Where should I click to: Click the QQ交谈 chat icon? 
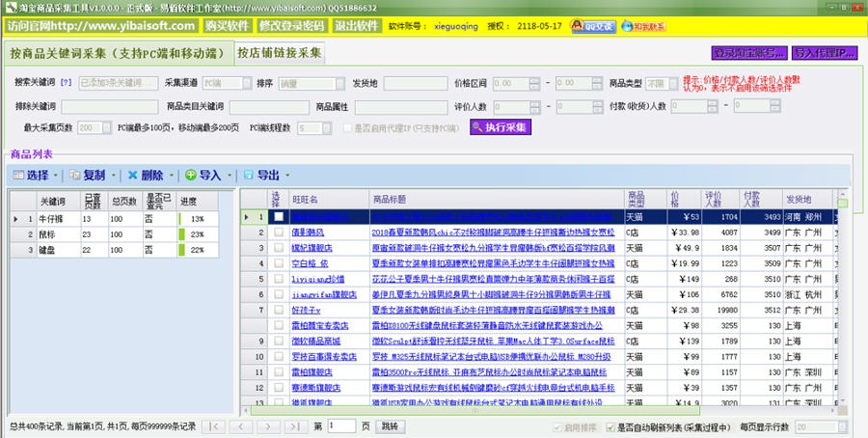click(x=593, y=26)
